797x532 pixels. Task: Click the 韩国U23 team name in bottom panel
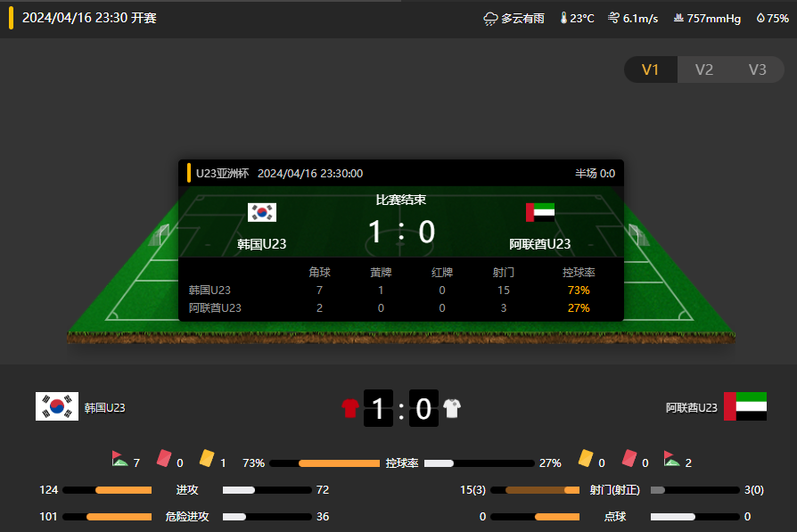pyautogui.click(x=104, y=407)
